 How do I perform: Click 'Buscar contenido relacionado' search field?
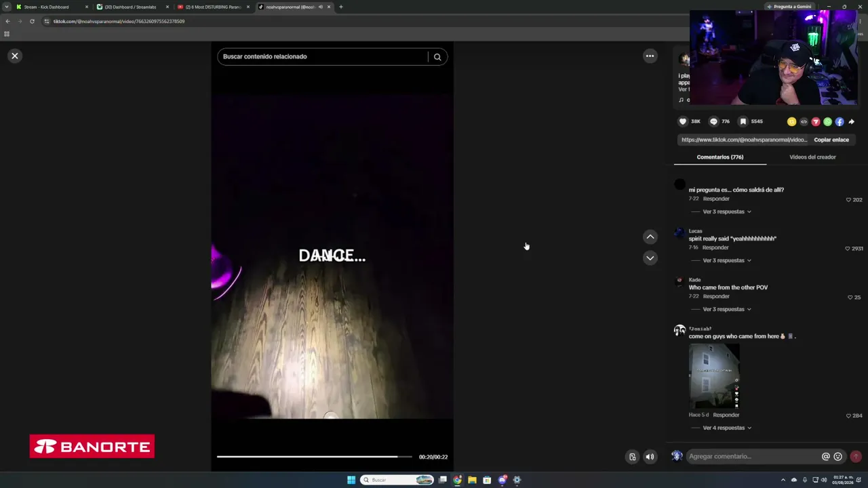324,57
